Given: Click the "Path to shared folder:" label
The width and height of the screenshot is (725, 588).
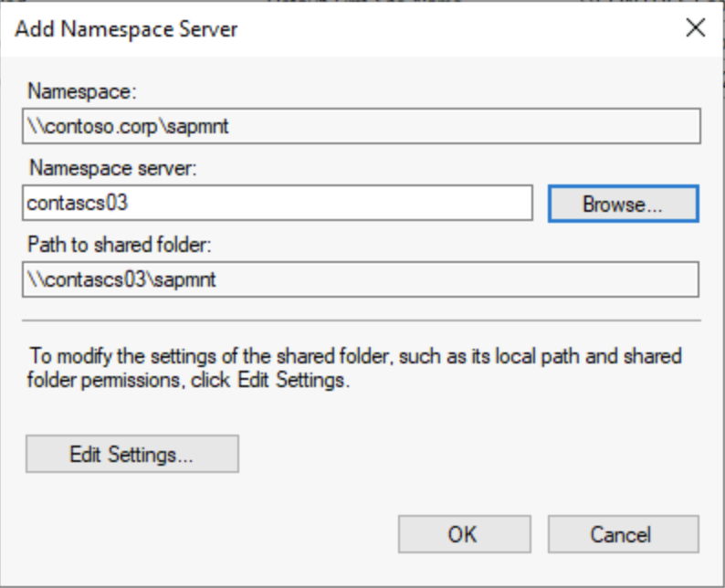Looking at the screenshot, I should coord(120,245).
